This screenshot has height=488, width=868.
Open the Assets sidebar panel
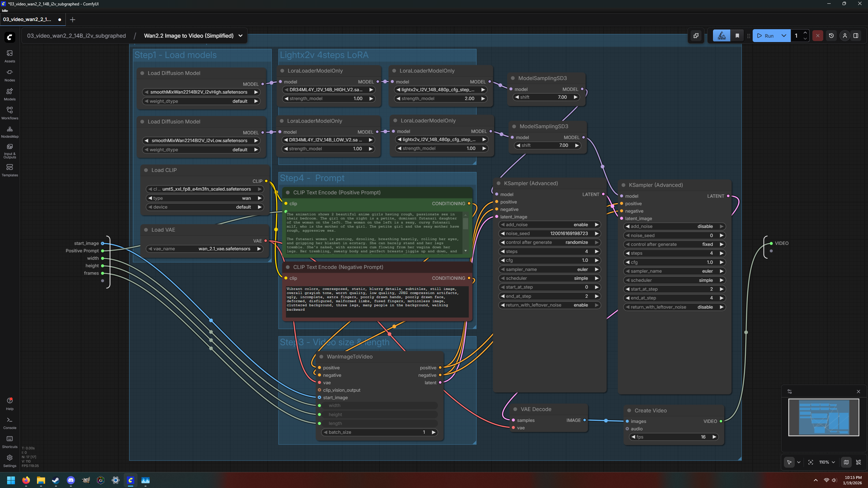(9, 56)
